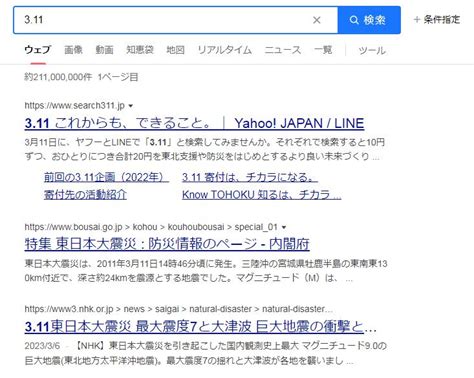The width and height of the screenshot is (474, 378).
Task: Switch to the 画像 tab
Action: pyautogui.click(x=73, y=50)
